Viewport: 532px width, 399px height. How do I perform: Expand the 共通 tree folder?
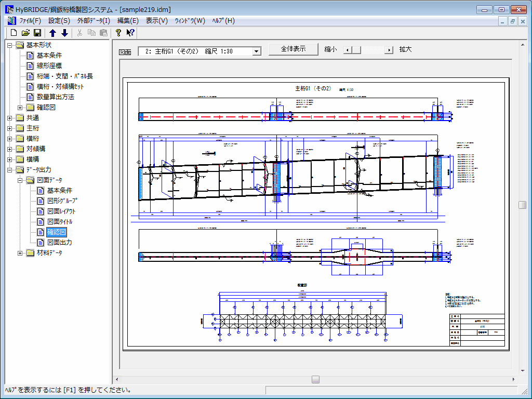(10, 118)
